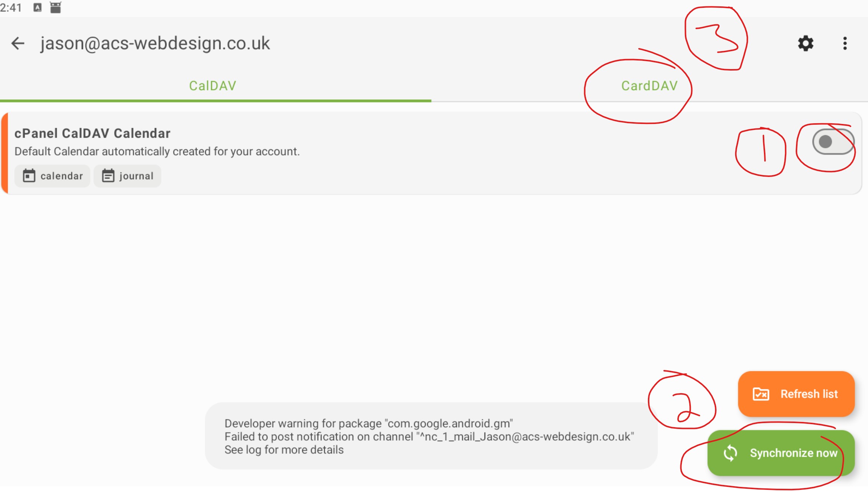Screen dimensions: 868x491
Task: Select the CalDAV tab
Action: click(213, 86)
